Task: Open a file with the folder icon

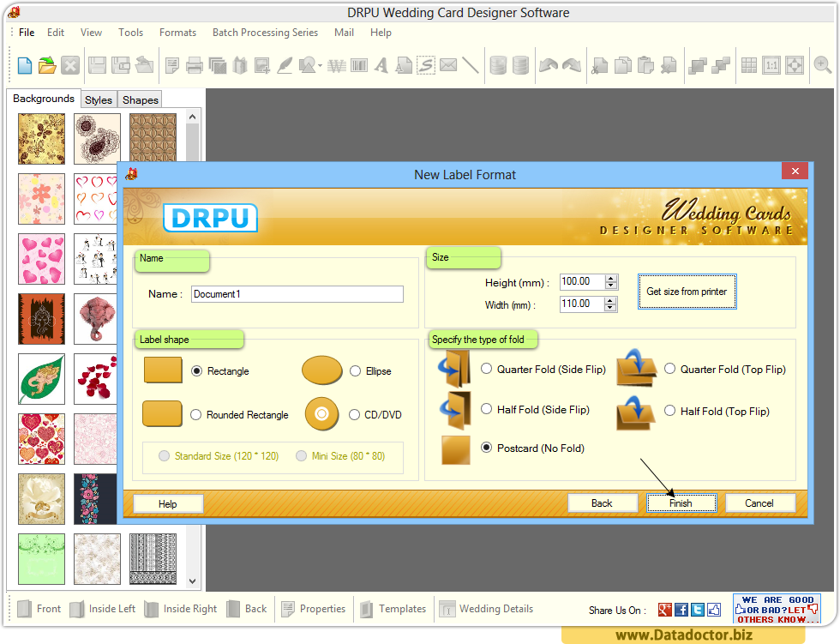Action: pos(47,66)
